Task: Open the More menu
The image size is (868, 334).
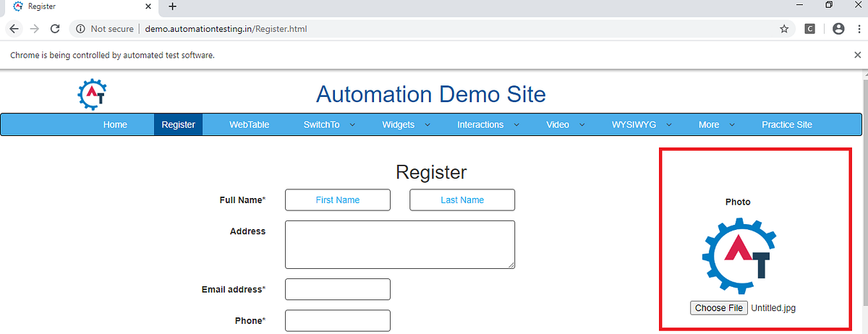Action: pos(709,124)
